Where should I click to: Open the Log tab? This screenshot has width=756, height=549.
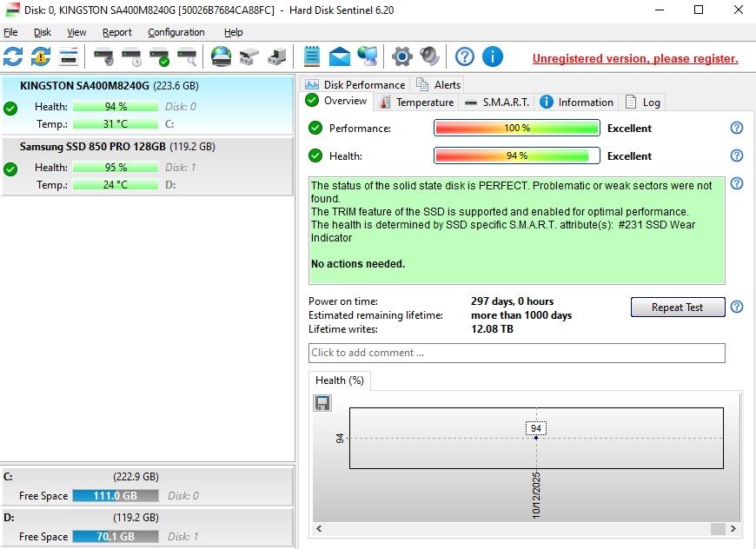(643, 103)
